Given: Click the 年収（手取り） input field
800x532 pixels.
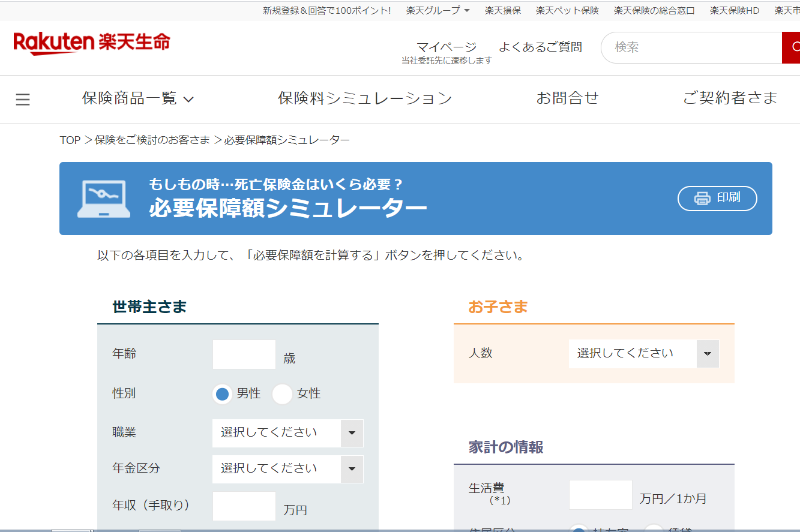Looking at the screenshot, I should [244, 507].
